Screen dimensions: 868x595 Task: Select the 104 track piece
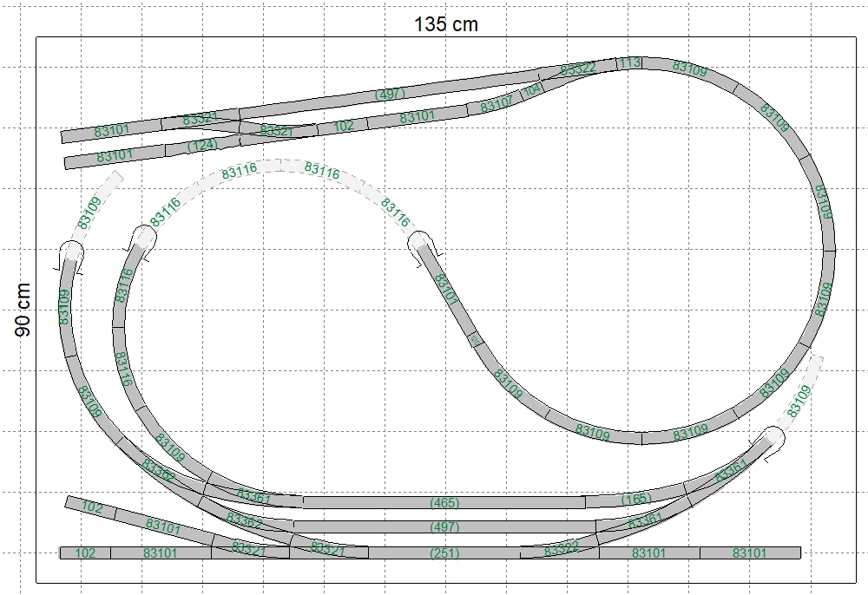coord(532,88)
